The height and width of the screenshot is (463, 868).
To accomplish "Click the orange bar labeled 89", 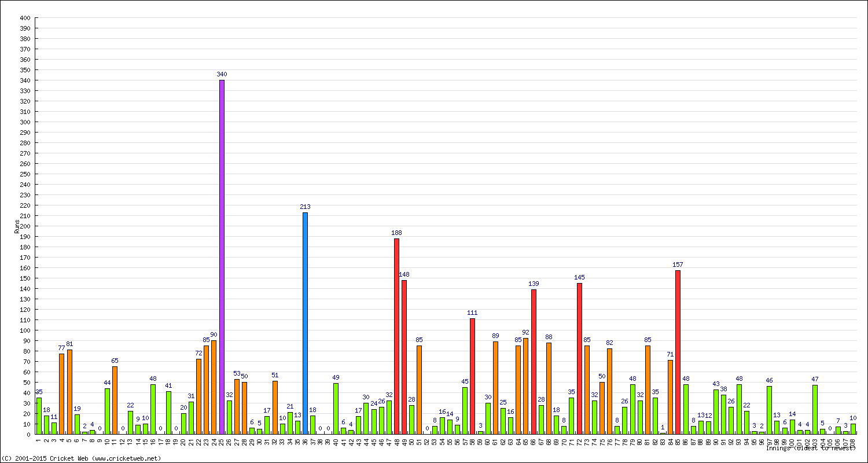I will (x=495, y=388).
